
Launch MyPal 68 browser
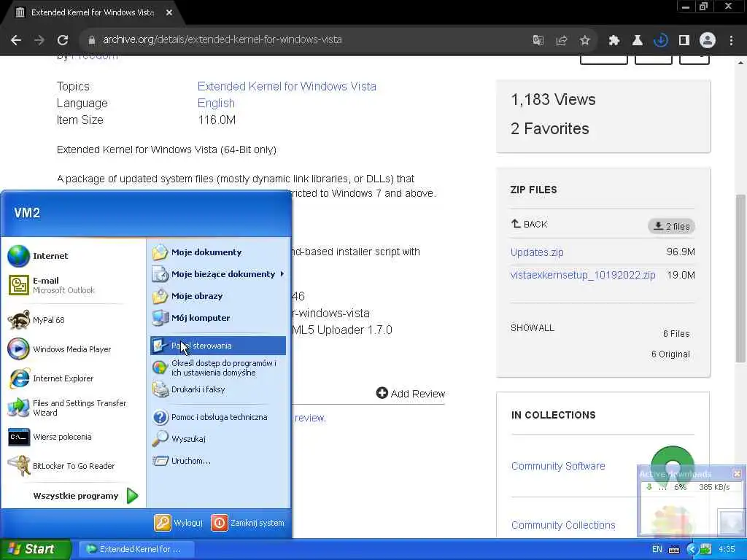[x=73, y=320]
